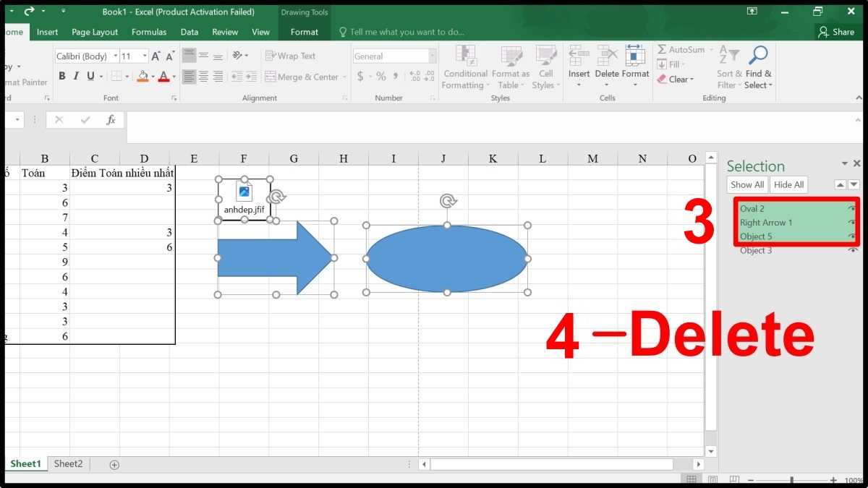Viewport: 868px width, 488px height.
Task: Decrease font size with smaller A icon
Action: 171,56
